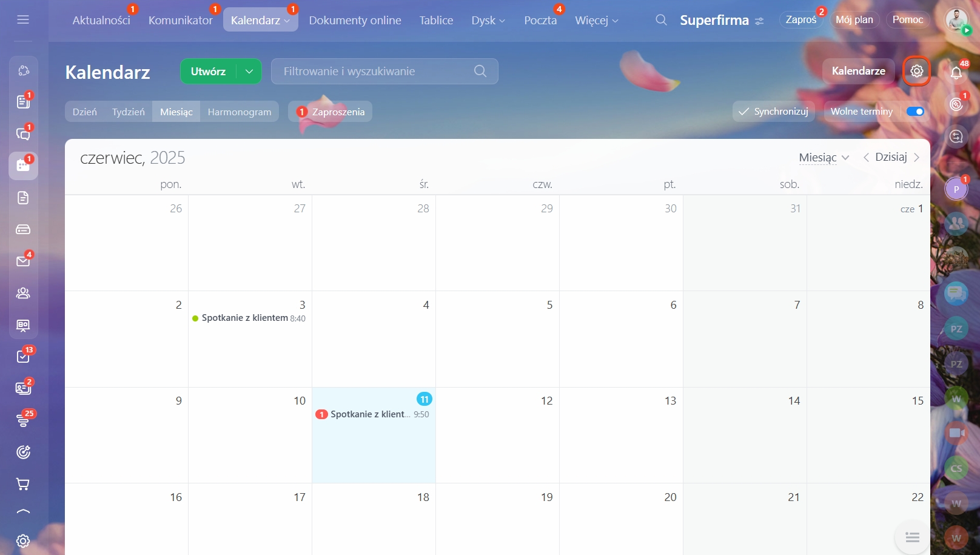Select day 18 in the calendar grid

(x=374, y=519)
